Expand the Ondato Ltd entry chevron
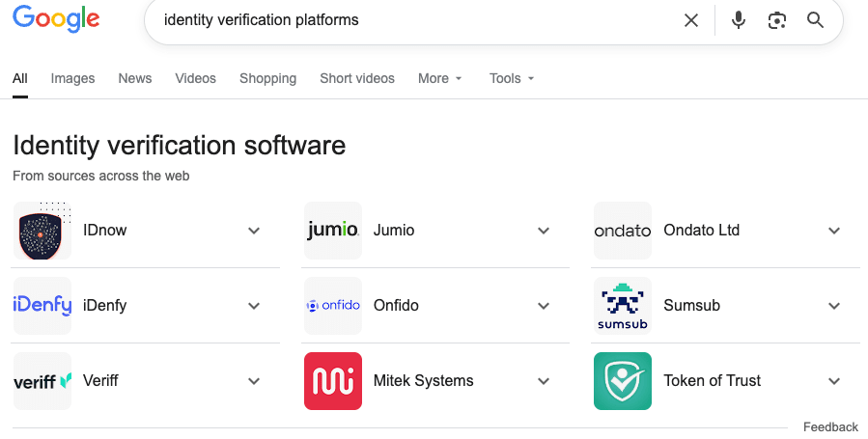868x439 pixels. pos(834,231)
